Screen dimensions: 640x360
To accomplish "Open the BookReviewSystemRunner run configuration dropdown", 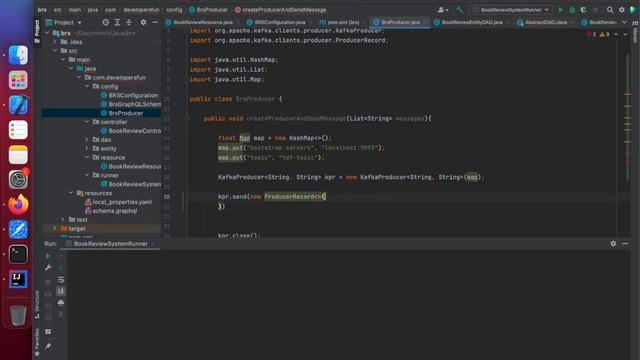I will 511,10.
